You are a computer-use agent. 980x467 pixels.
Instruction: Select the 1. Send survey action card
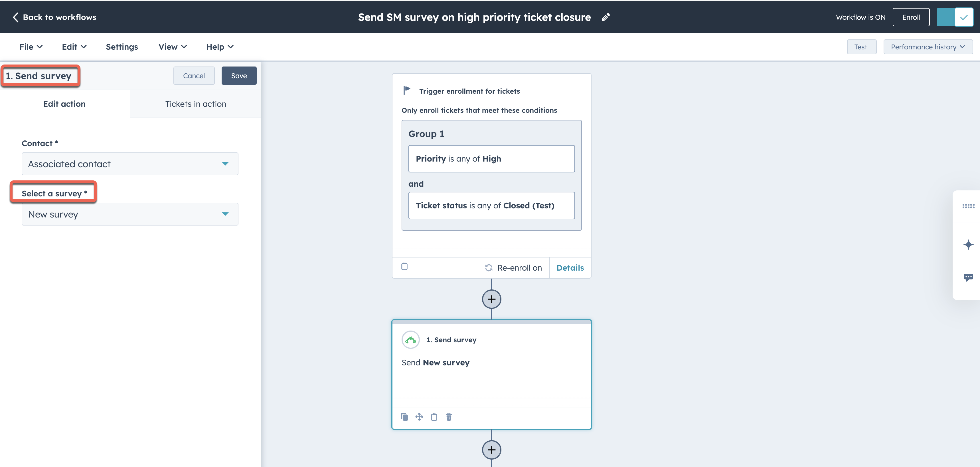pos(491,375)
